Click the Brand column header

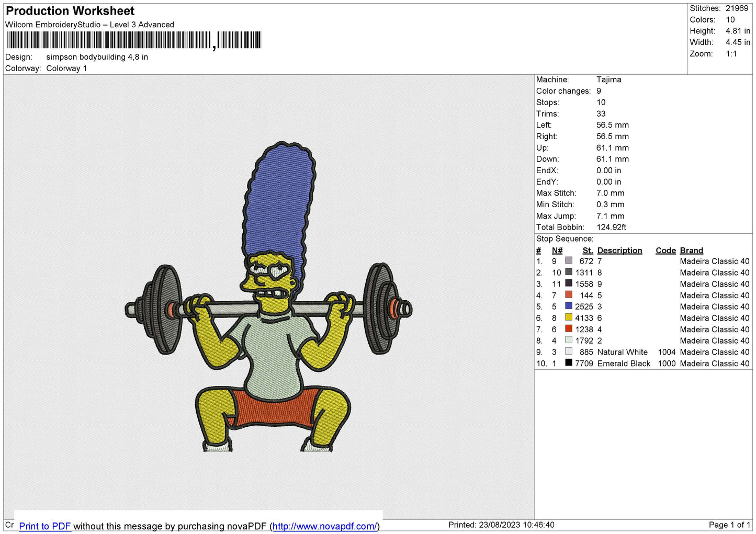[691, 250]
